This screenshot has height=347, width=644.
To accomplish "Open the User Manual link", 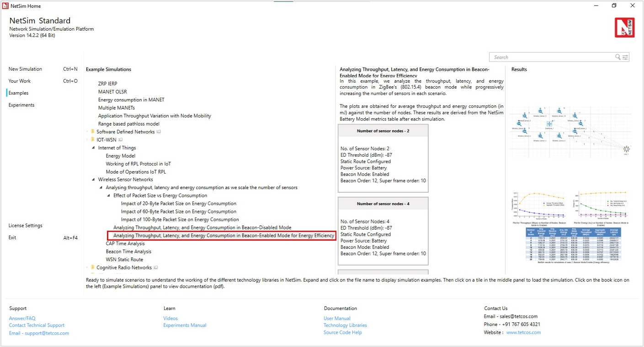I will (x=337, y=318).
